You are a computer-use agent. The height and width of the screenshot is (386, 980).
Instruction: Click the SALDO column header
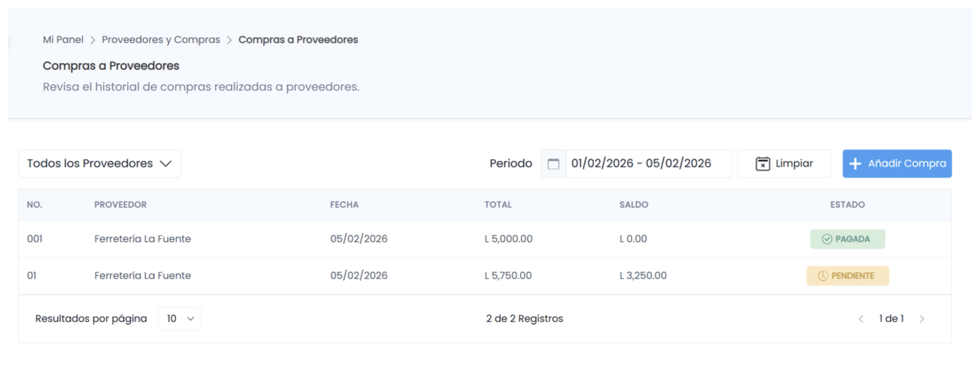tap(634, 205)
